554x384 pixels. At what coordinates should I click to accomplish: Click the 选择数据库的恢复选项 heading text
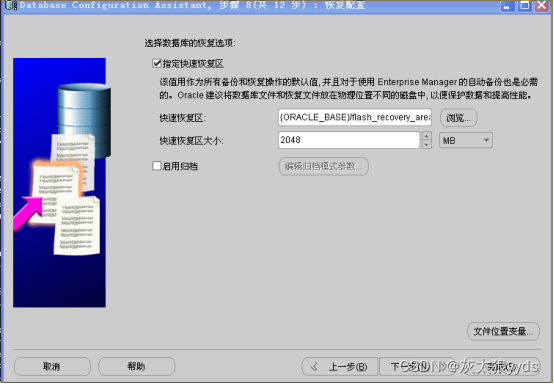point(190,43)
